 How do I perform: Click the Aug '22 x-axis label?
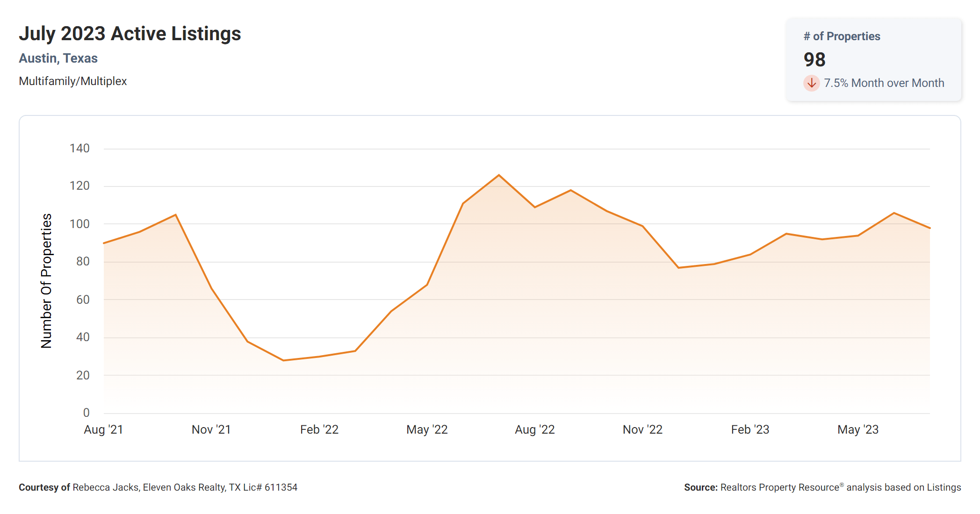point(535,429)
